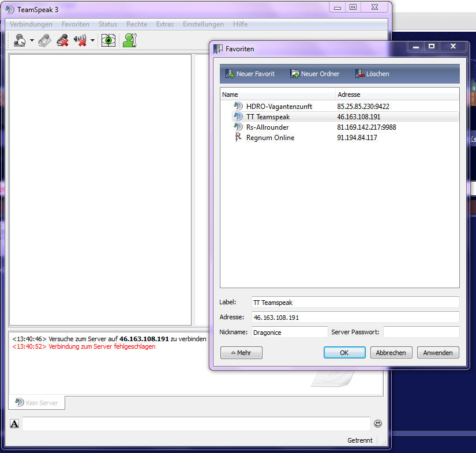Viewport: 476px width, 453px height.
Task: Open the smiley emoticon picker
Action: pos(378,424)
